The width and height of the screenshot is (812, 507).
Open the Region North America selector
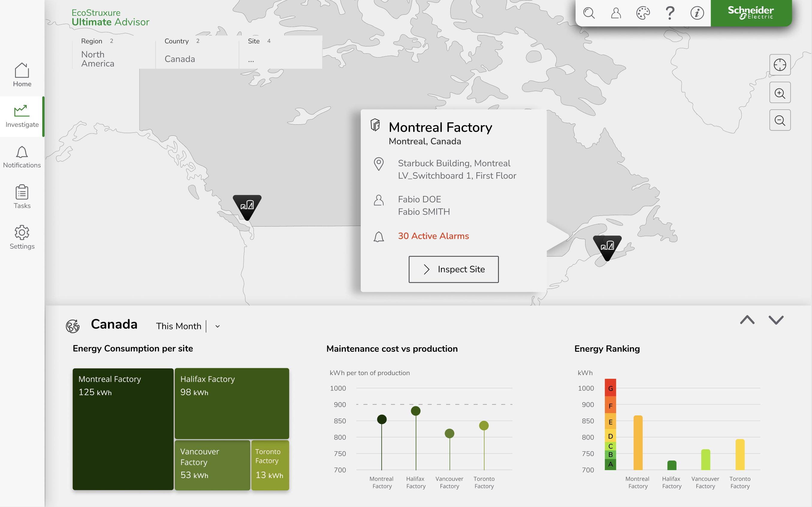(114, 52)
